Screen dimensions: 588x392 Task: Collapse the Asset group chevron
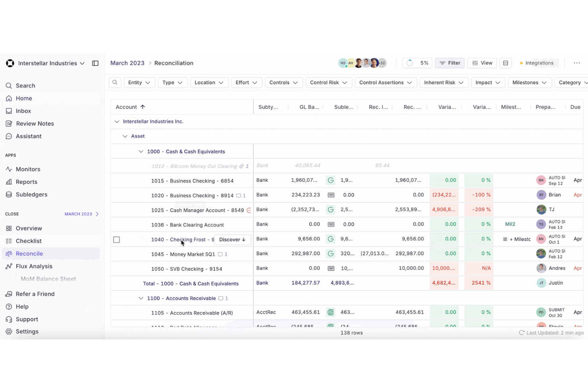(125, 136)
